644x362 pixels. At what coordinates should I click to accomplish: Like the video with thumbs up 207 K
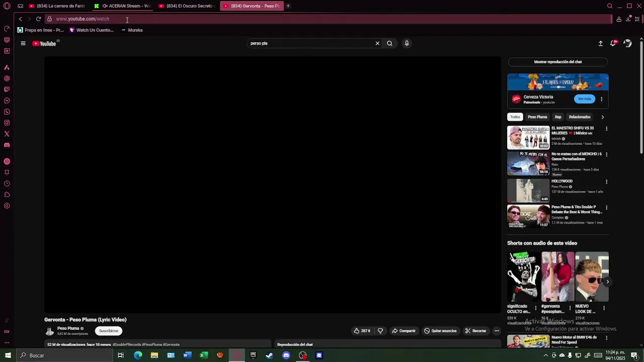click(x=362, y=331)
